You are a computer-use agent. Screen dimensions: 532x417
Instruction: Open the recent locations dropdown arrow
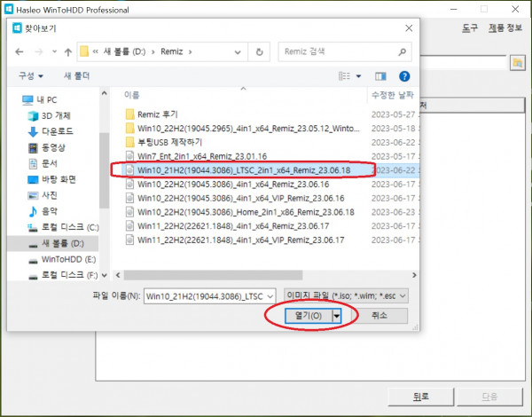coord(54,52)
